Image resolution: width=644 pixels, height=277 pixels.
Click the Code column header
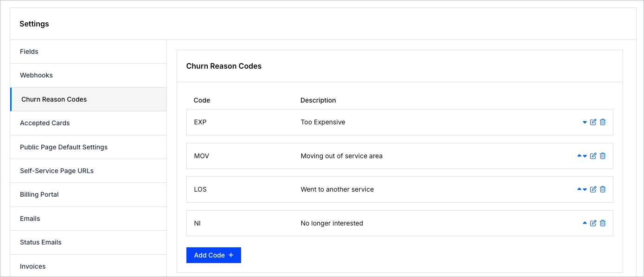[x=202, y=100]
